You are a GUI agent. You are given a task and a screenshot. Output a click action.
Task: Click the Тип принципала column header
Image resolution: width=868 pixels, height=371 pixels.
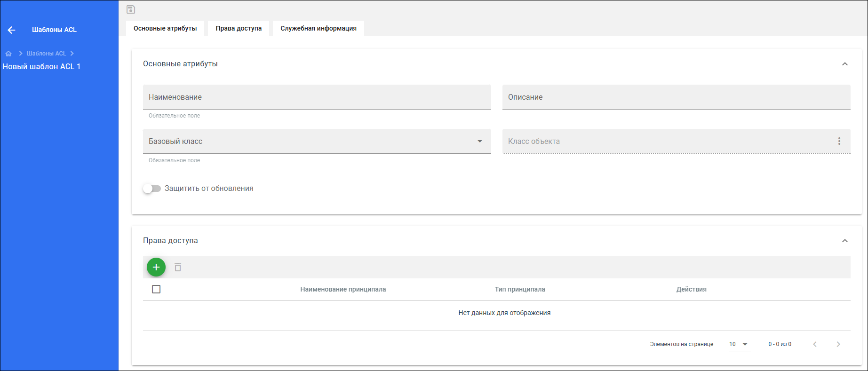[520, 289]
